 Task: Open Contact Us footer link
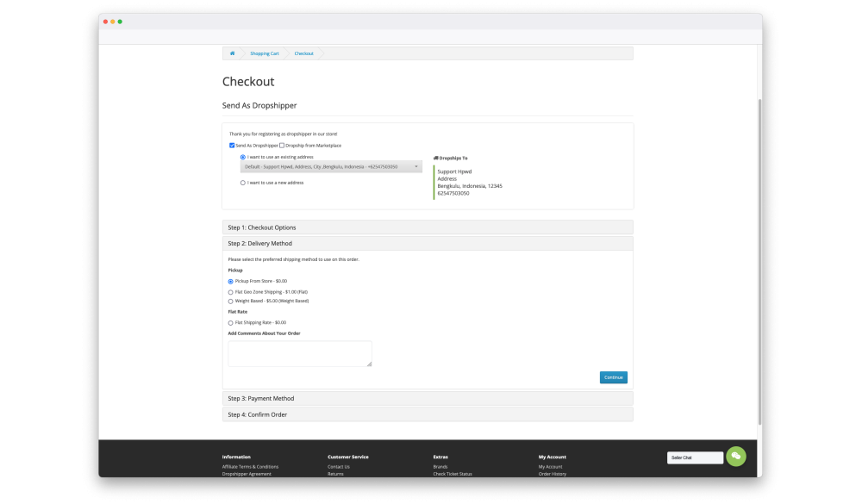339,467
